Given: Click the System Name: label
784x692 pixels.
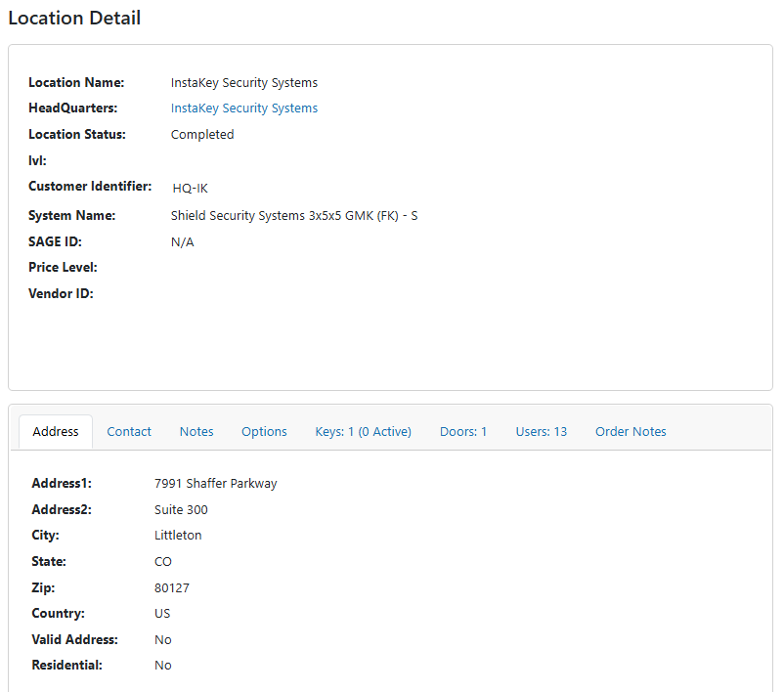Looking at the screenshot, I should [x=71, y=215].
